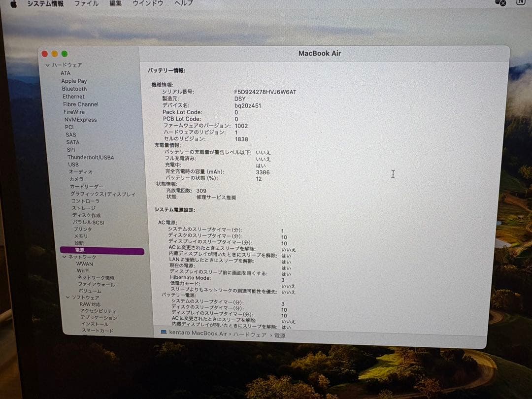This screenshot has height=399, width=532.
Task: Open the Apple menu
Action: click(14, 4)
